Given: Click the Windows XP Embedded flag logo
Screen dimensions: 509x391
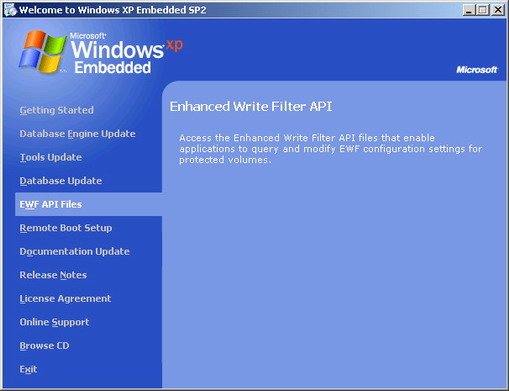Looking at the screenshot, I should (42, 52).
